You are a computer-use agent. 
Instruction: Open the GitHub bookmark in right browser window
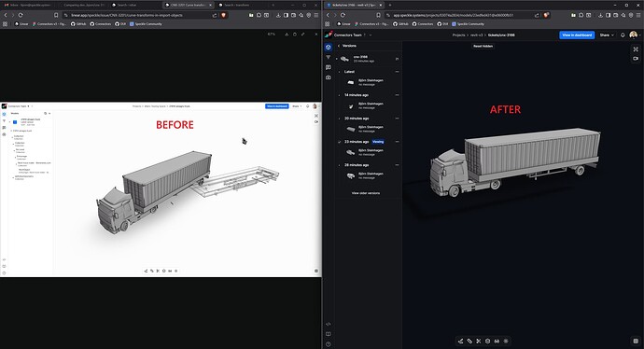click(x=400, y=24)
